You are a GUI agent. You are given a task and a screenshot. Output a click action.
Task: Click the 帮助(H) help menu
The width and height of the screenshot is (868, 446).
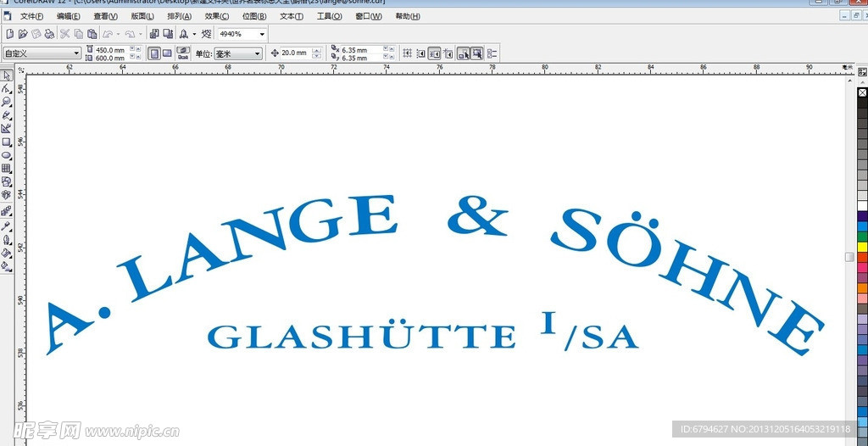[x=408, y=16]
